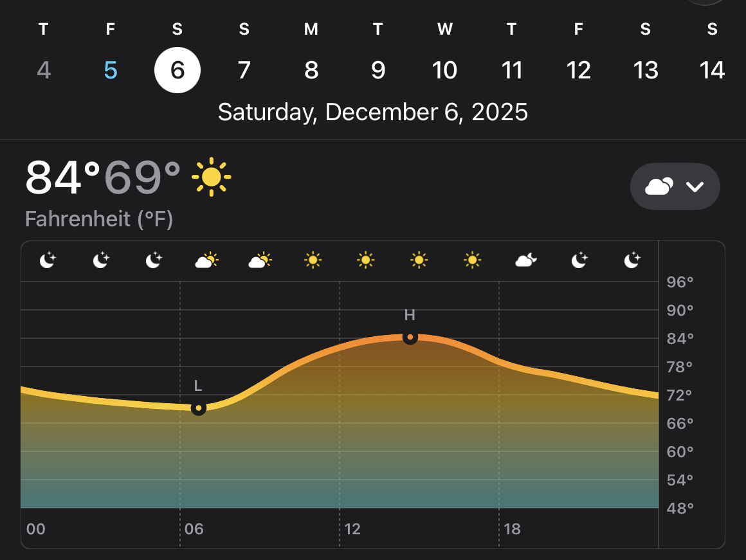This screenshot has height=560, width=746.
Task: Click the low temperature marker L
Action: (x=199, y=408)
